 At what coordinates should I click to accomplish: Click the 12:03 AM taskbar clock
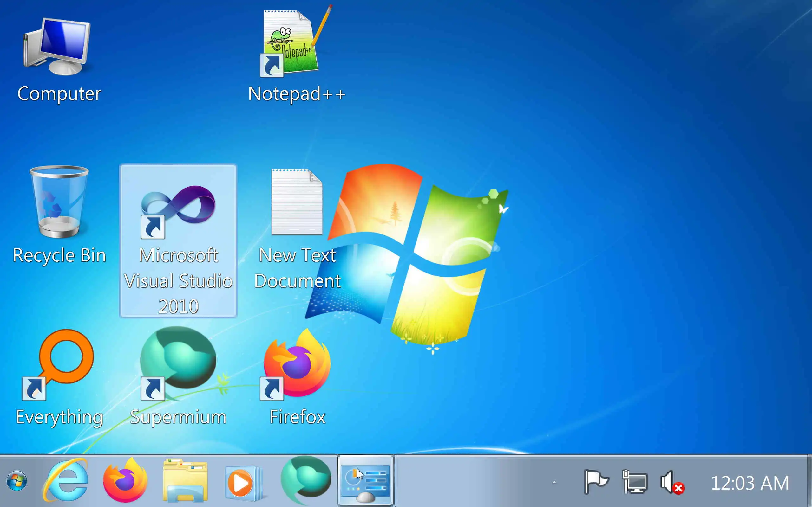750,483
